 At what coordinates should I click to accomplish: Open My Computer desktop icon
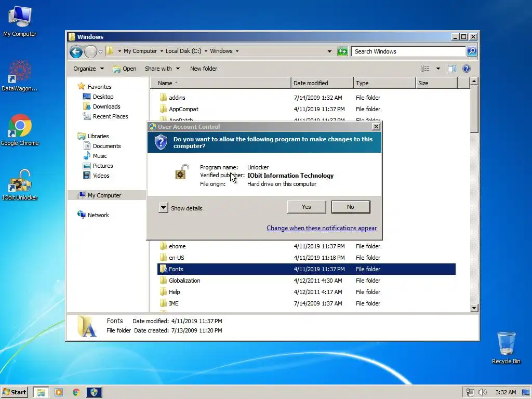pyautogui.click(x=20, y=21)
